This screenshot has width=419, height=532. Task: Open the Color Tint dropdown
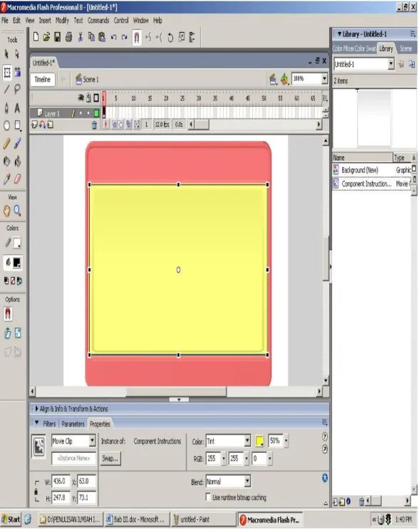(x=247, y=441)
